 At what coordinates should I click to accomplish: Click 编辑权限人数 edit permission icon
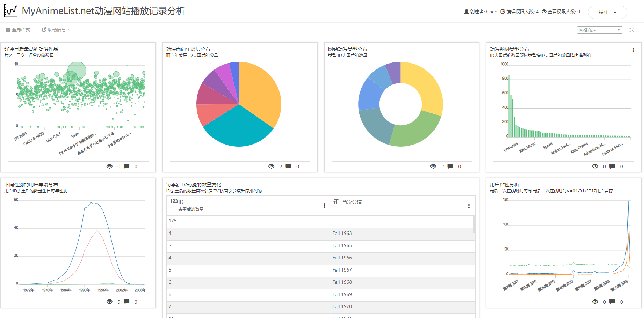point(502,12)
